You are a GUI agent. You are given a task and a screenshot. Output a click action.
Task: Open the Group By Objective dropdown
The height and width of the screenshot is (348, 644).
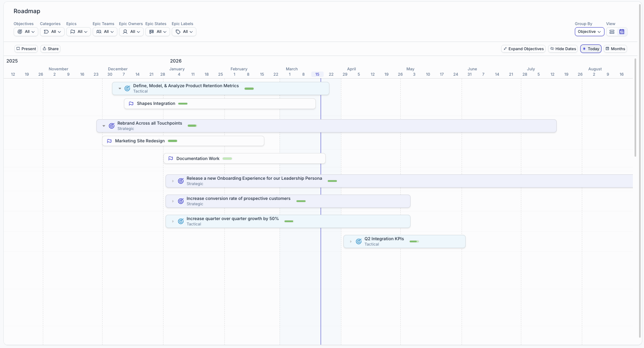point(590,32)
